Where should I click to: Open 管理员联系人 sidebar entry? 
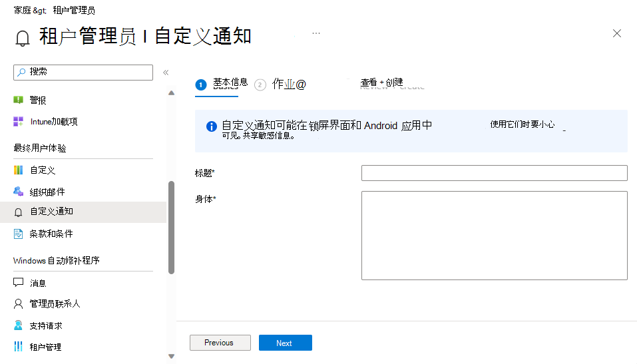click(55, 304)
